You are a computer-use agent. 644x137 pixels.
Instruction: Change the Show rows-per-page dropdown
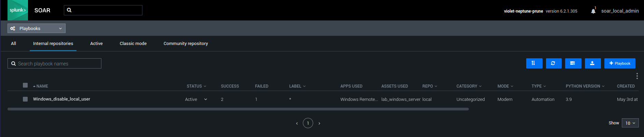[630, 123]
